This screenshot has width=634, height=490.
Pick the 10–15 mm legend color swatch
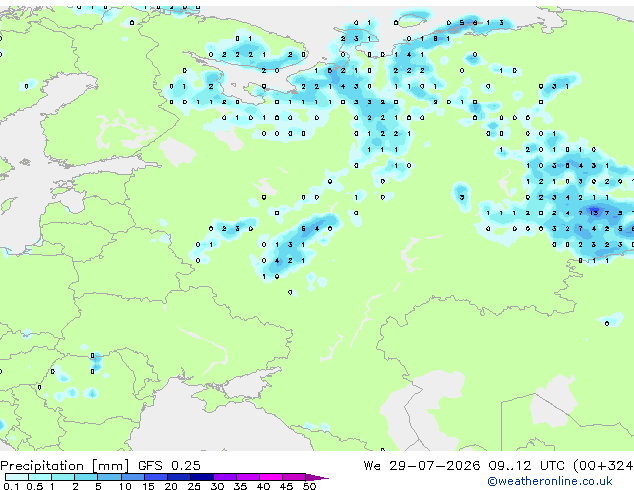132,477
